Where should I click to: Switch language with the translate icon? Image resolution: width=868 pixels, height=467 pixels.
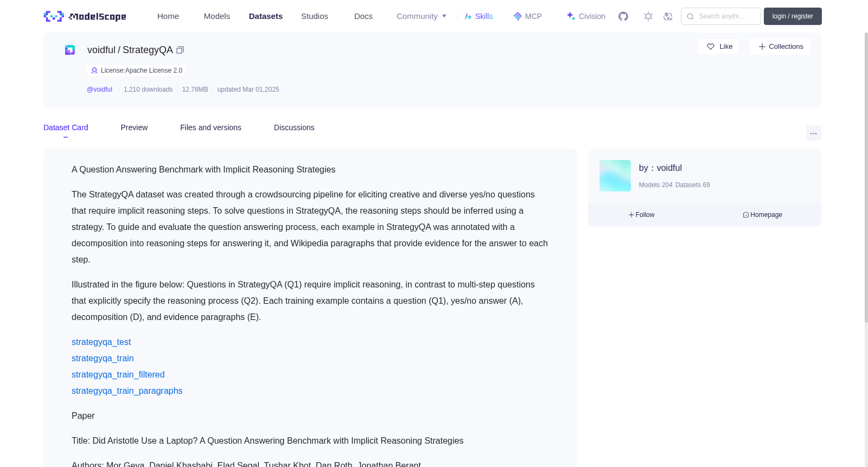pos(668,16)
